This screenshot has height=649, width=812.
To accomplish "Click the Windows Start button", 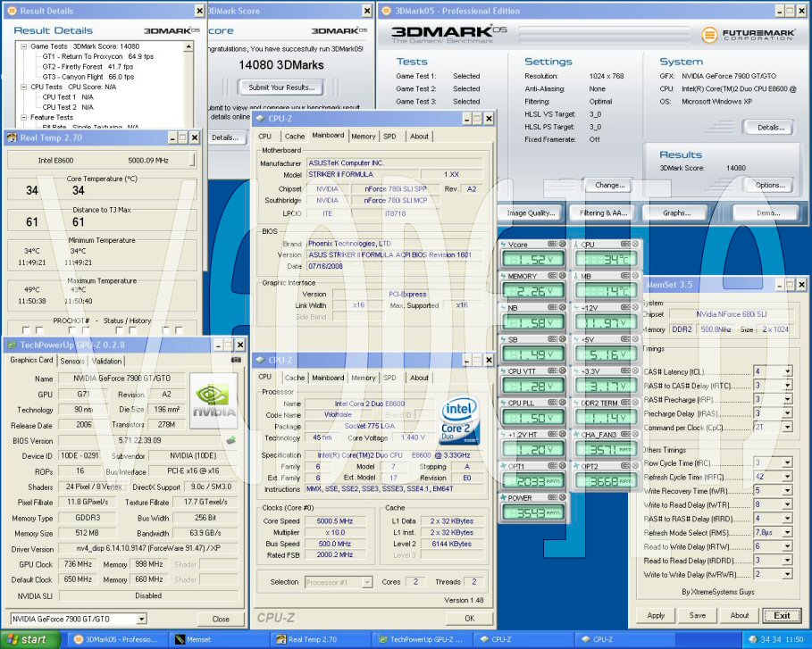I will coord(30,640).
